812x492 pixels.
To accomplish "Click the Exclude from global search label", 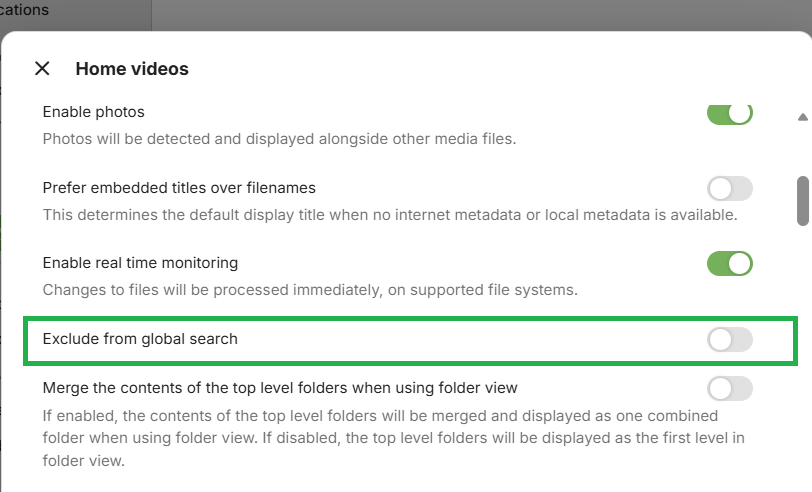I will pyautogui.click(x=140, y=339).
